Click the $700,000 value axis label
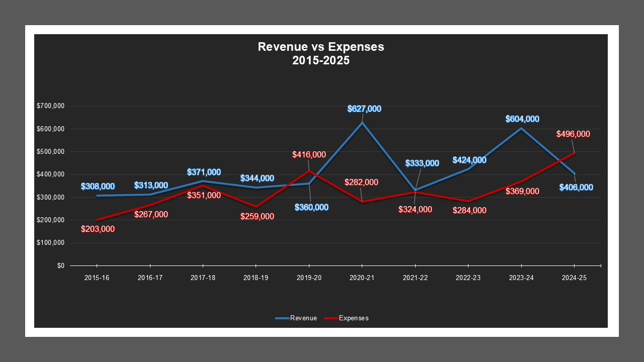Viewport: 644px width, 362px height. 50,106
